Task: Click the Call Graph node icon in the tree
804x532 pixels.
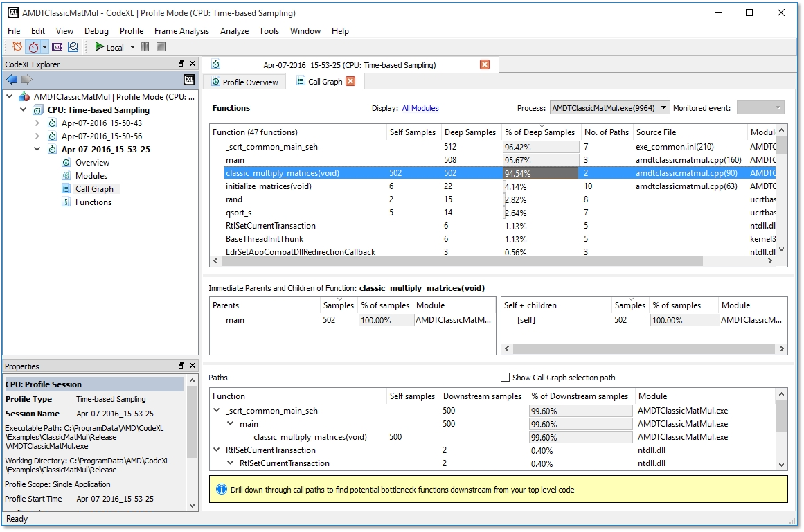Action: tap(66, 189)
